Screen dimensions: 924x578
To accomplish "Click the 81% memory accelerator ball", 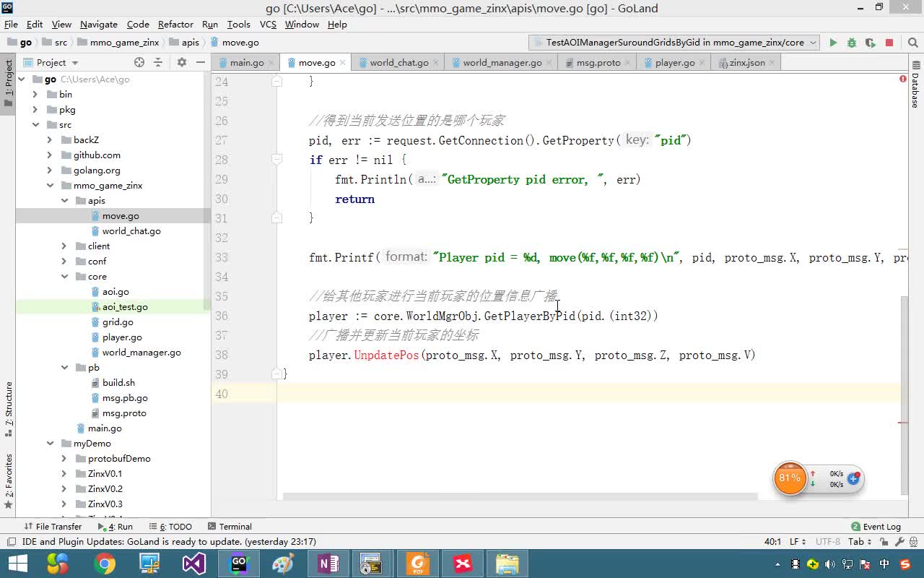I will (x=790, y=478).
